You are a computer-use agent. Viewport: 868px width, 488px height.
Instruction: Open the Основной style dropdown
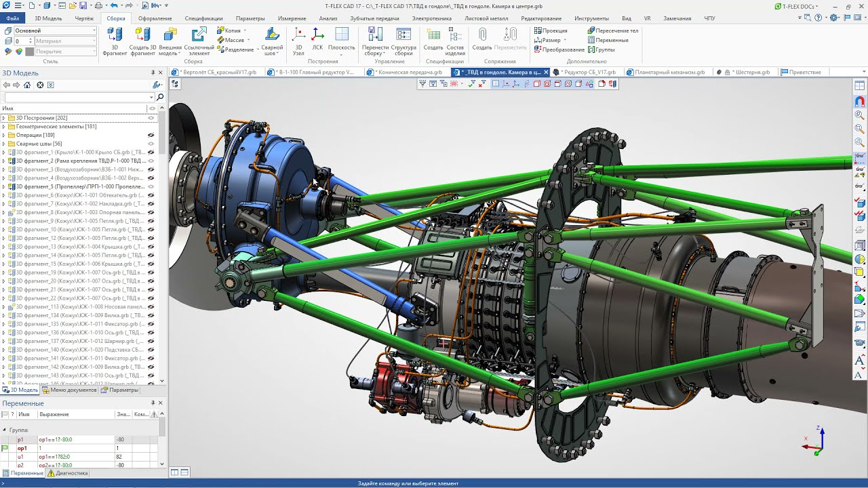[x=94, y=30]
